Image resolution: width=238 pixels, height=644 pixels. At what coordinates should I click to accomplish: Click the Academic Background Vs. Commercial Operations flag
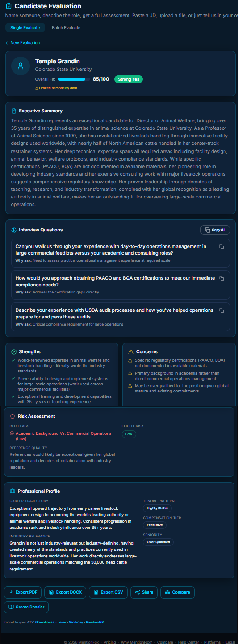pos(63,436)
